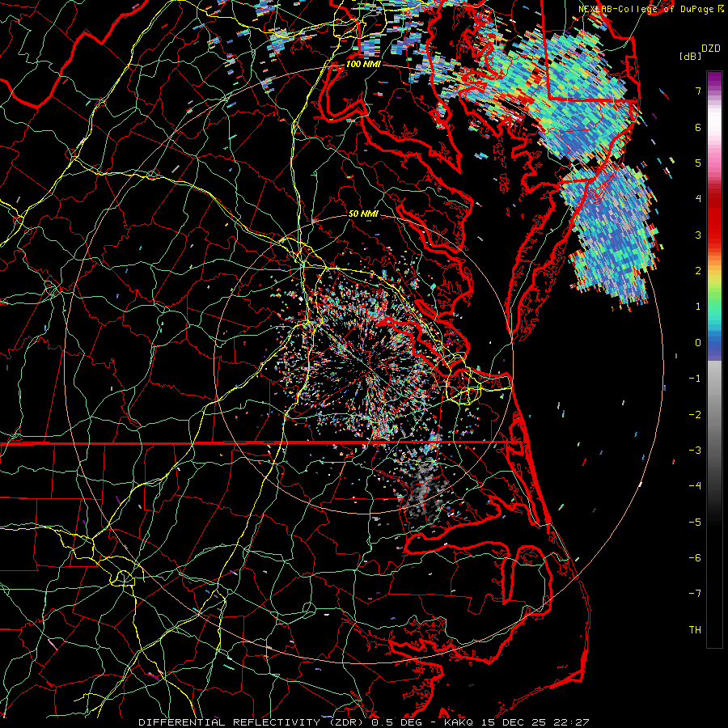Select the TH threshold label on the scale
The width and height of the screenshot is (728, 728).
(x=695, y=630)
